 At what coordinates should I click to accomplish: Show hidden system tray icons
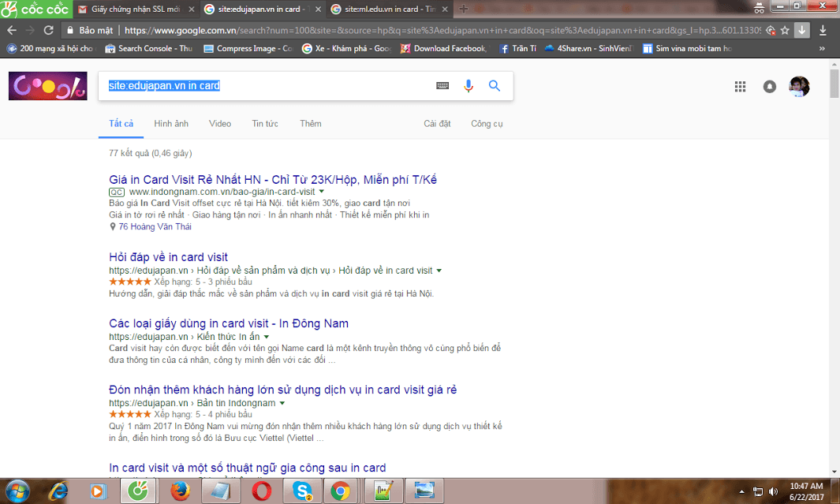click(x=741, y=491)
